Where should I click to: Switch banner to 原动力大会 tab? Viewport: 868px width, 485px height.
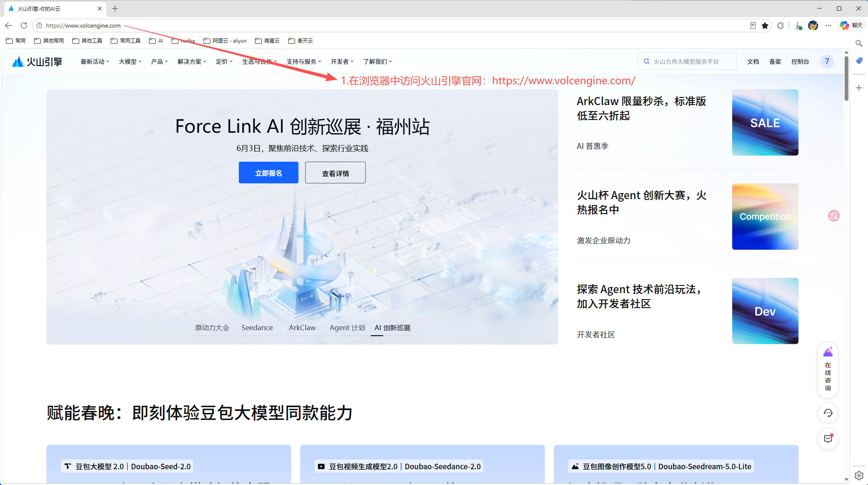212,328
